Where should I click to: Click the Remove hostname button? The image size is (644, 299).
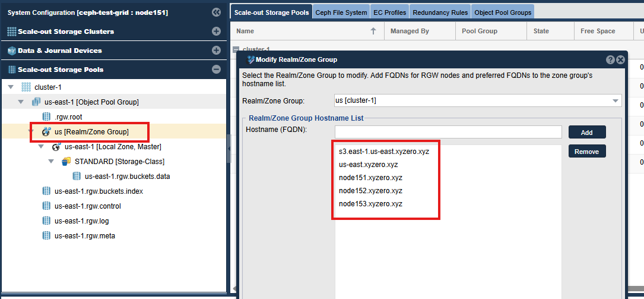[587, 152]
